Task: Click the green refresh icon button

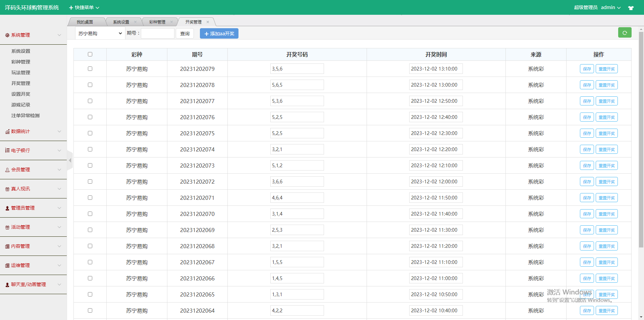Action: (625, 33)
